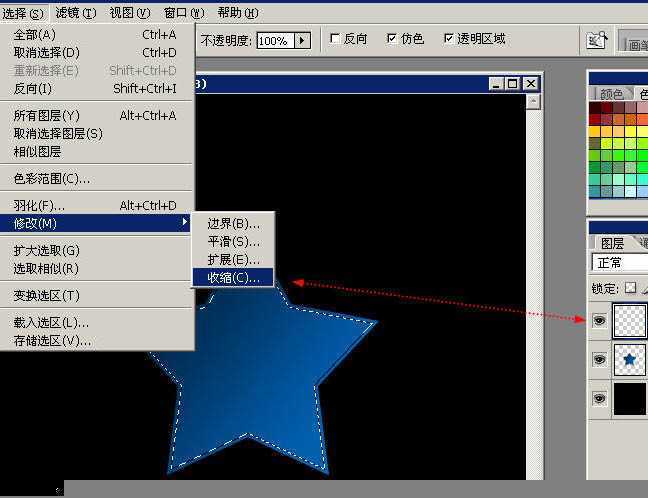Open the 正常 blend mode dropdown
Screen dimensions: 648x498
point(619,262)
